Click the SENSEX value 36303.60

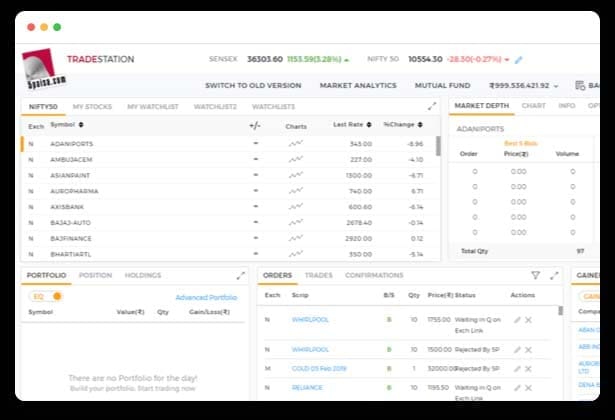pos(265,59)
